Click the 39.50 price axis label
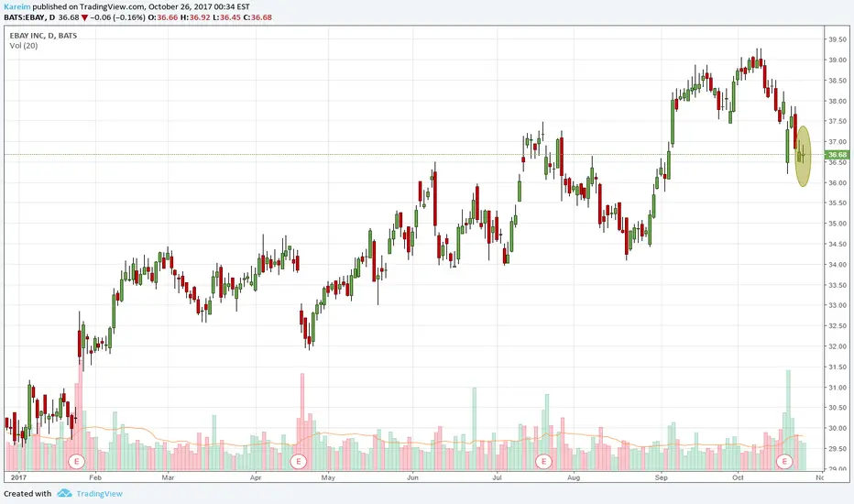Screen dimensions: 854x504 click(838, 39)
